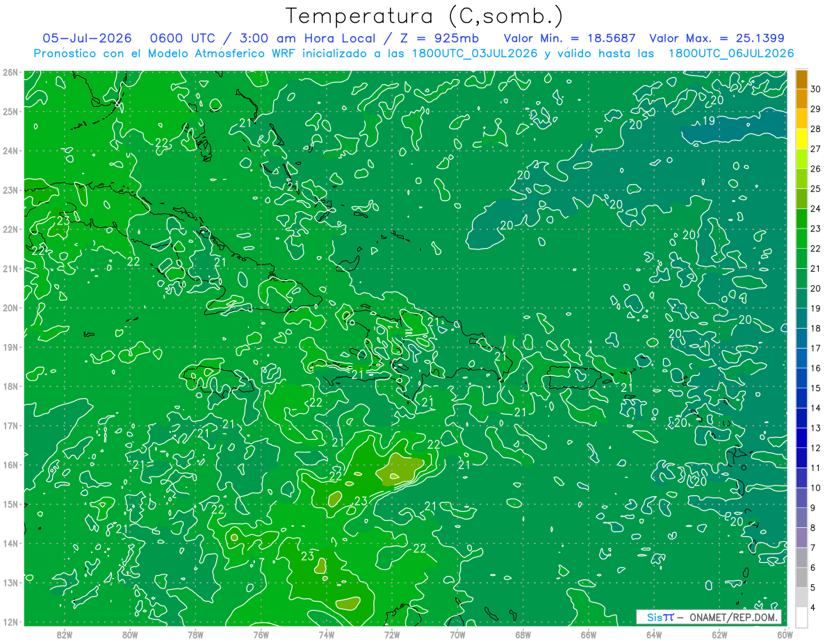Click the "22N" latitude axis label
Image resolution: width=834 pixels, height=644 pixels.
tap(10, 229)
